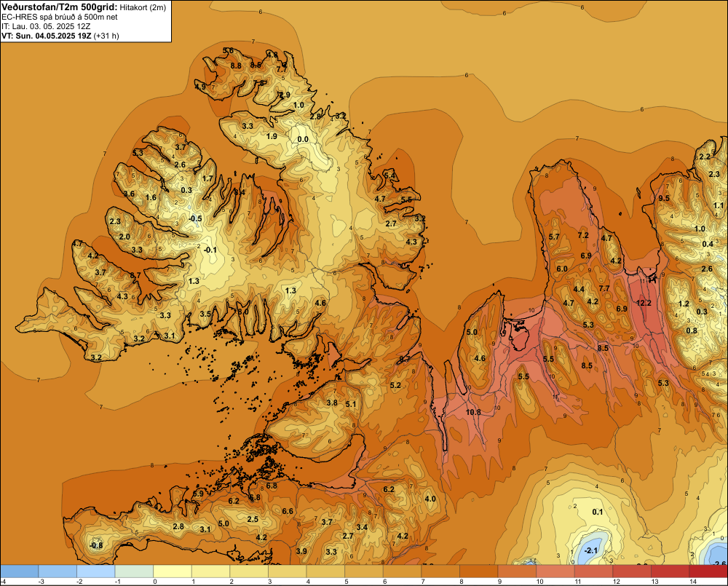Image resolution: width=728 pixels, height=586 pixels.
Task: Click the legend swatch between 7 and 8
Action: (x=440, y=571)
